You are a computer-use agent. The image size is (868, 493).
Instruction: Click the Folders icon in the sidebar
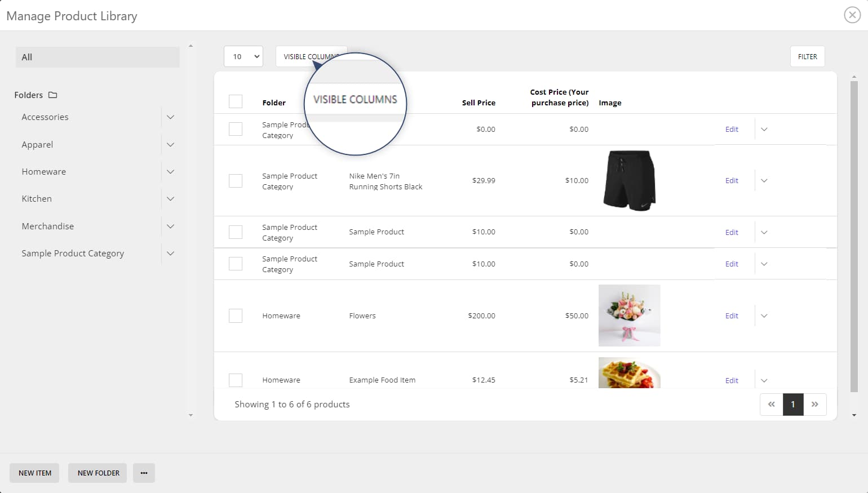point(52,95)
